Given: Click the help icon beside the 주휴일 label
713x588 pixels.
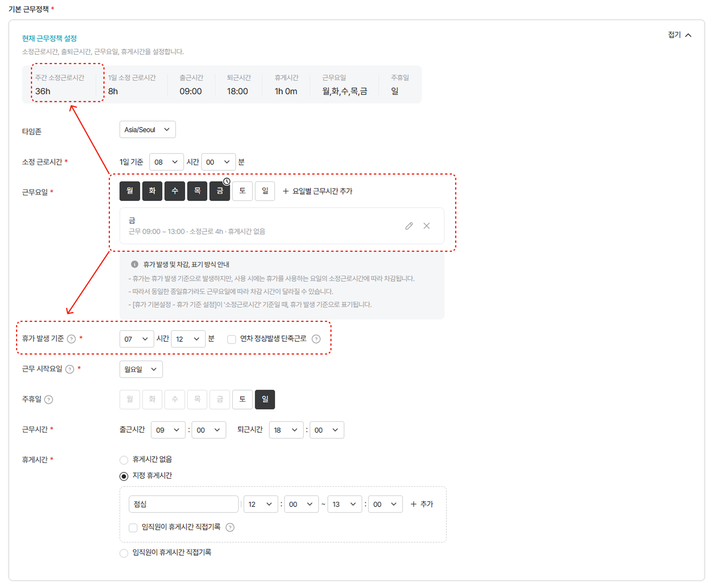Looking at the screenshot, I should pyautogui.click(x=49, y=400).
